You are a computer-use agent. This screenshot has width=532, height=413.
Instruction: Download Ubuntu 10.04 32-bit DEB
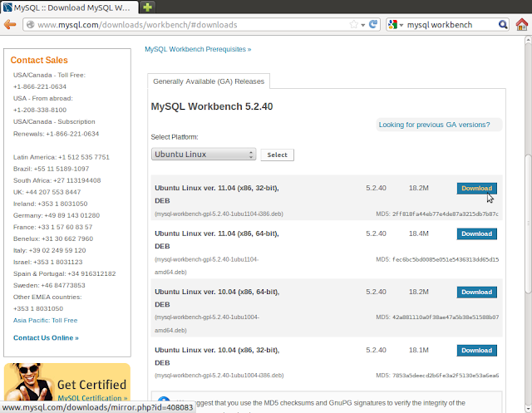[476, 351]
